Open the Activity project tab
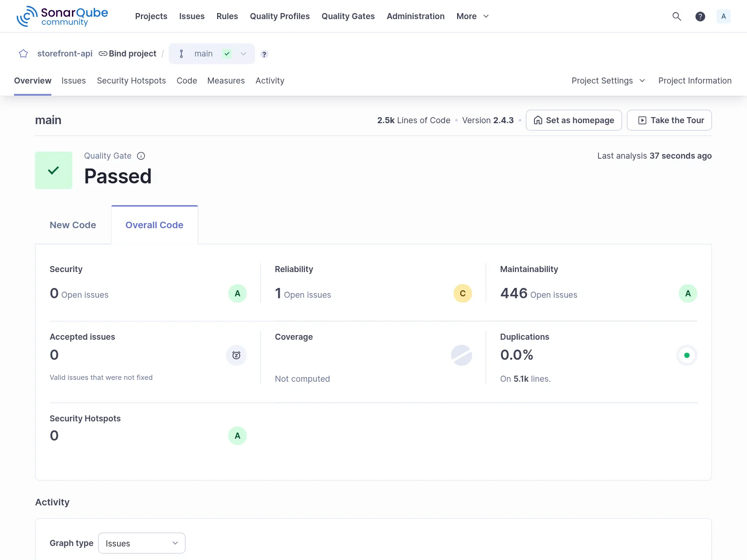This screenshot has width=747, height=560. (270, 81)
